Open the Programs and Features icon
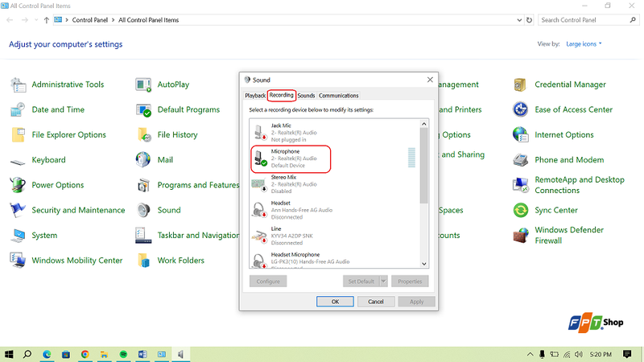The width and height of the screenshot is (644, 362). [x=143, y=185]
